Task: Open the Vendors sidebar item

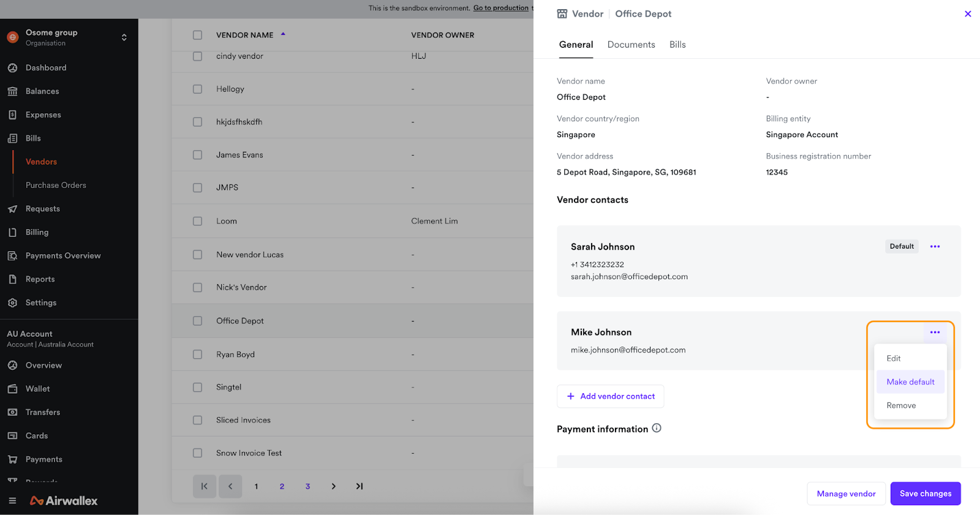Action: 41,162
